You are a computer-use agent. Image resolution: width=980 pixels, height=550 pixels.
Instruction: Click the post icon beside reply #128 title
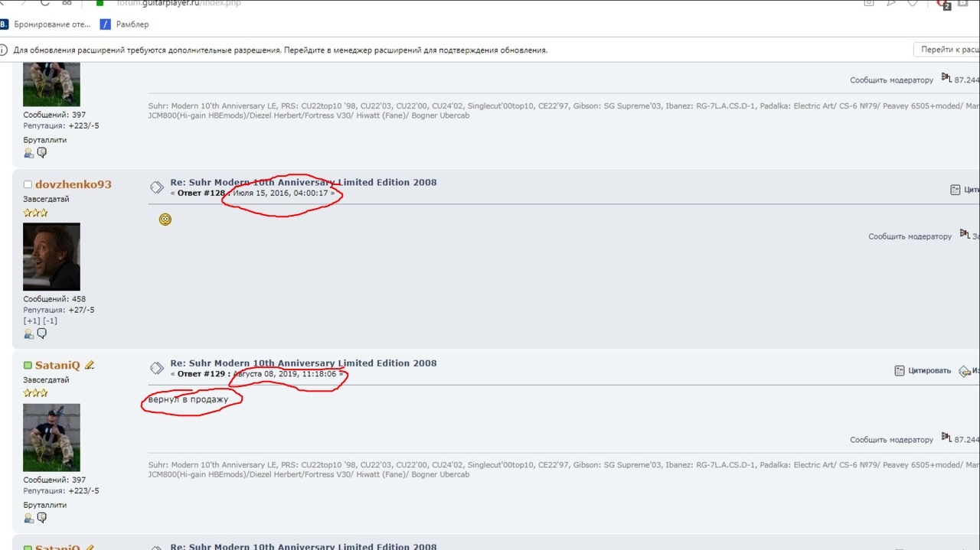point(156,187)
